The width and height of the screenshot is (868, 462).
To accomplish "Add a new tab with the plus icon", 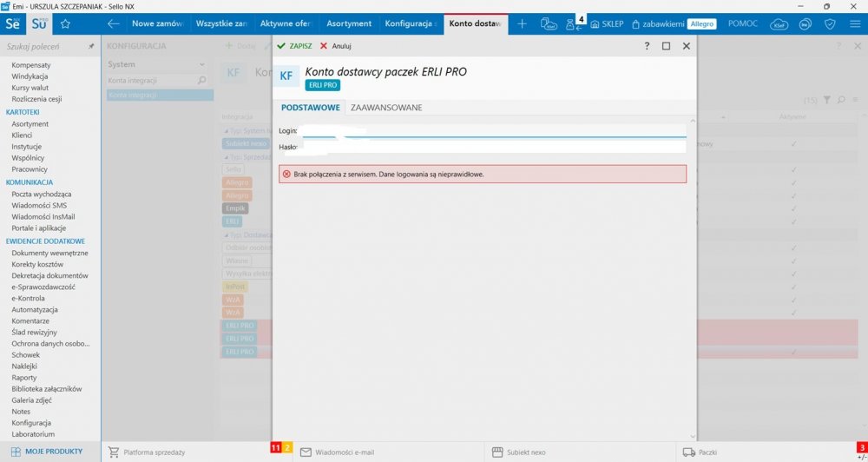I will click(522, 23).
